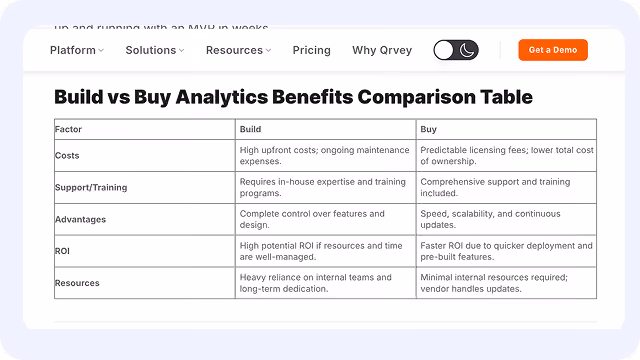Expand the Solutions dropdown chevron
Screen dimensions: 640x360
(x=182, y=51)
